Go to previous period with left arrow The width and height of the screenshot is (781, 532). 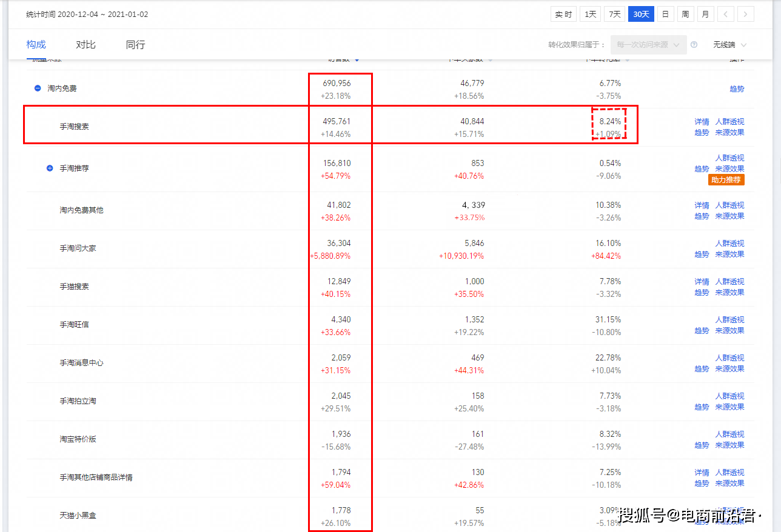coord(726,14)
